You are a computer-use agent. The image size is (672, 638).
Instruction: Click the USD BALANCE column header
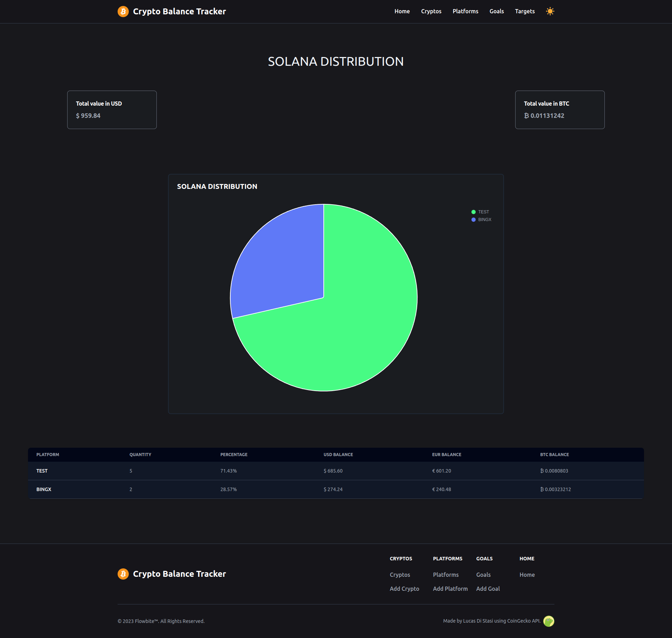tap(338, 455)
